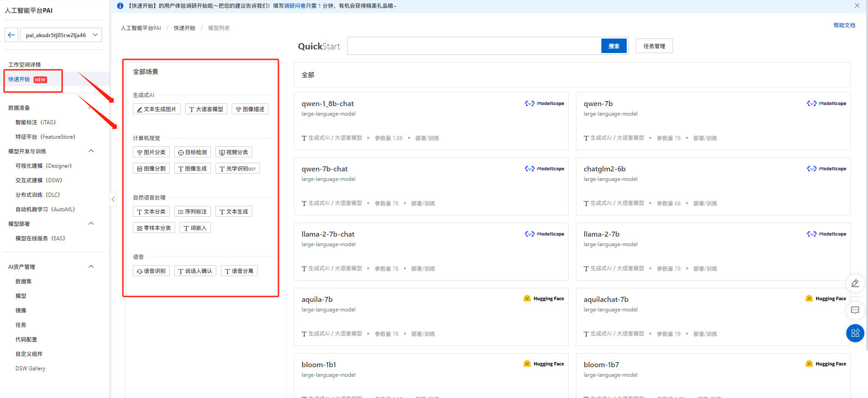Open the qwen-1_8b-chat model card
The width and height of the screenshot is (868, 398).
coord(431,121)
